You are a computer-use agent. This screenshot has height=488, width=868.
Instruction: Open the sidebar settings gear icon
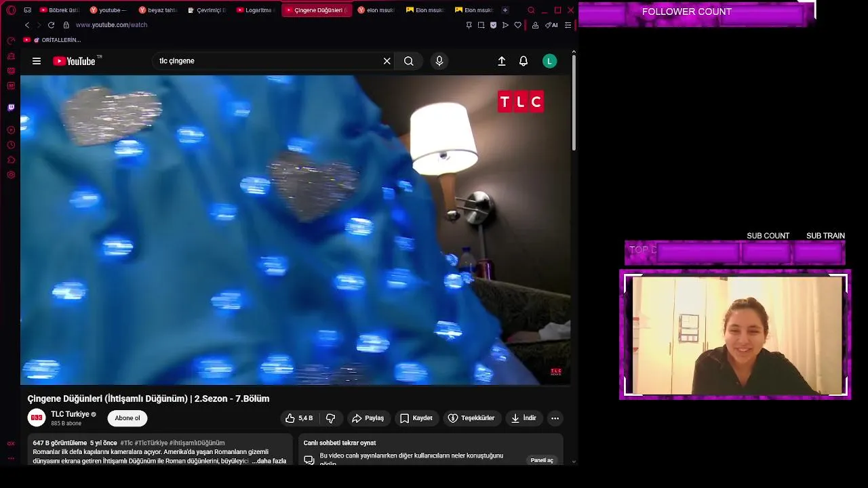coord(11,175)
